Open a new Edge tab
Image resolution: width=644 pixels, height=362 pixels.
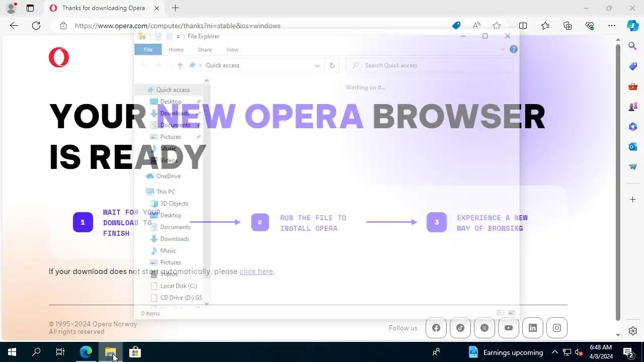175,8
